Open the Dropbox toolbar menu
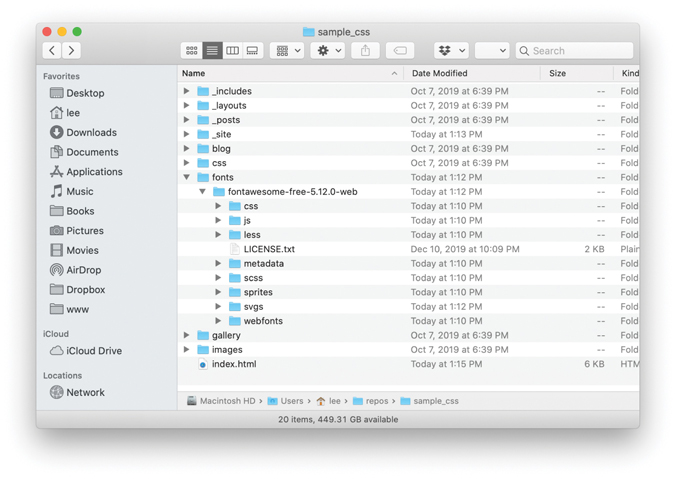This screenshot has width=676, height=479. [451, 50]
